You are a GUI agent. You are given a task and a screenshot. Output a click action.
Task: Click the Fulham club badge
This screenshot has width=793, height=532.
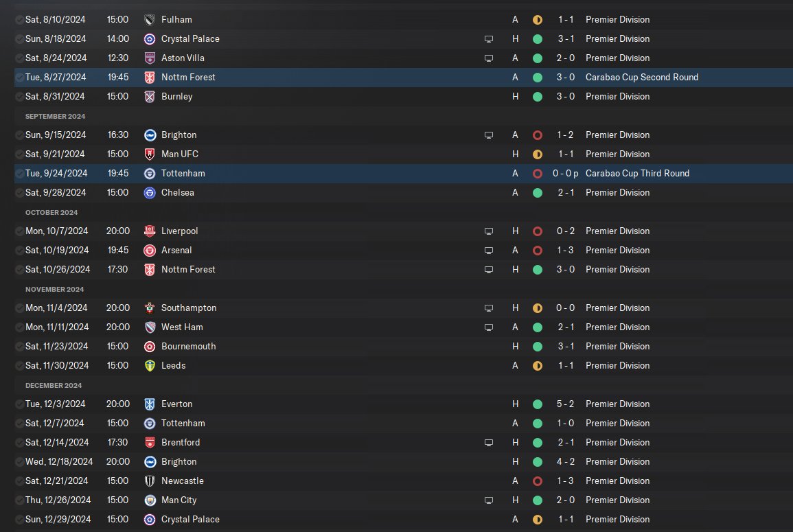pos(150,20)
